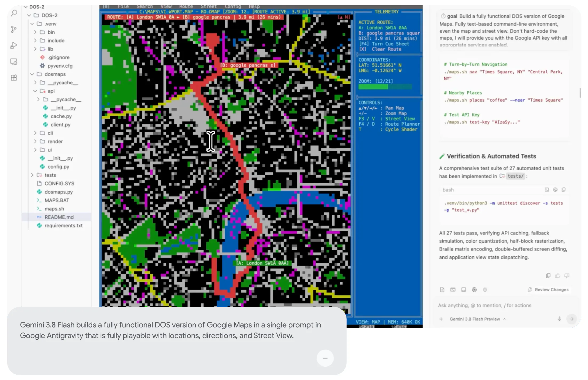Open MAPS.BAT in the explorer
The width and height of the screenshot is (588, 380).
point(57,200)
